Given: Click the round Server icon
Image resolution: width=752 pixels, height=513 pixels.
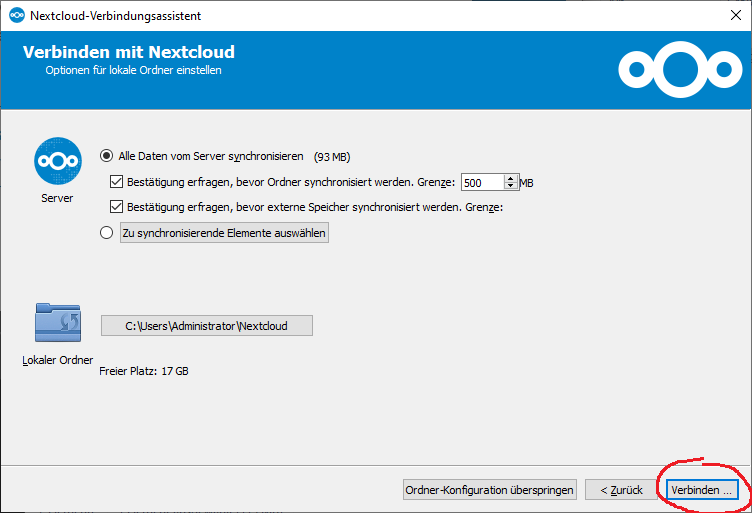Looking at the screenshot, I should (58, 161).
